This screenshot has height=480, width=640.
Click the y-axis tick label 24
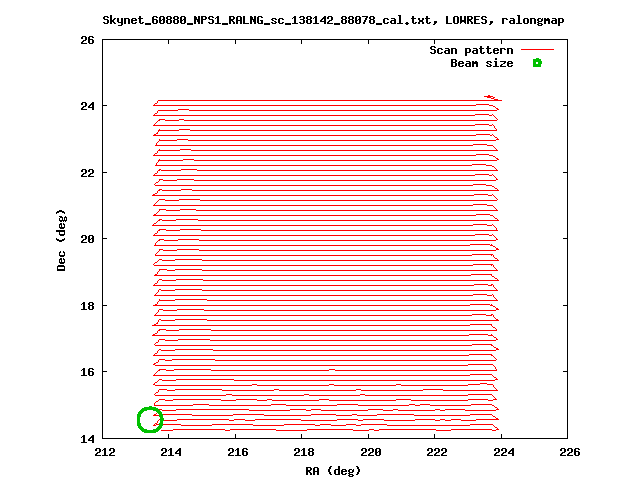pyautogui.click(x=87, y=106)
